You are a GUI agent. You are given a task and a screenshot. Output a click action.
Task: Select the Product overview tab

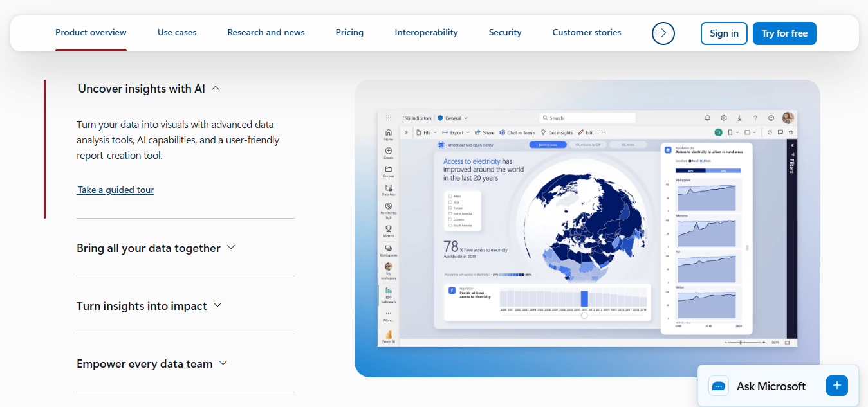click(91, 32)
